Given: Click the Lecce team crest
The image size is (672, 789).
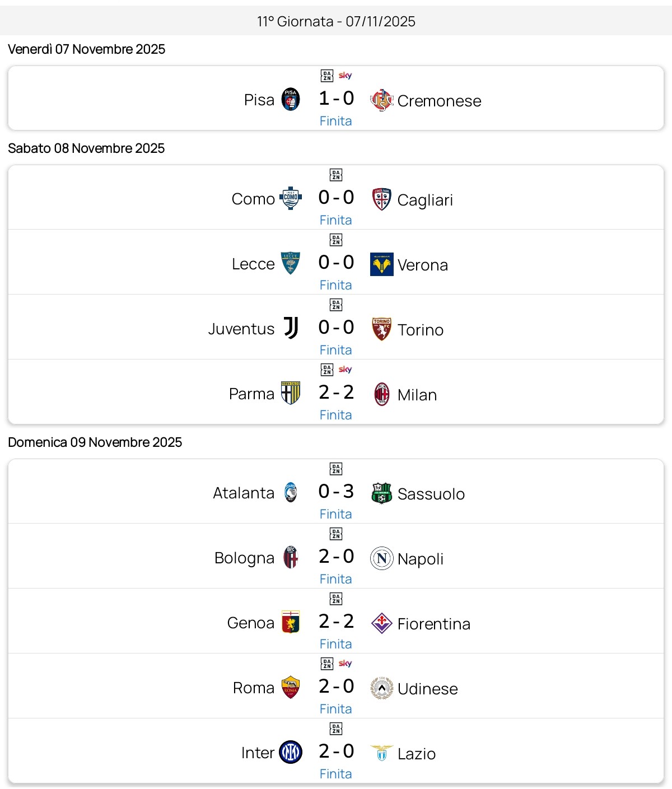Looking at the screenshot, I should click(x=291, y=263).
